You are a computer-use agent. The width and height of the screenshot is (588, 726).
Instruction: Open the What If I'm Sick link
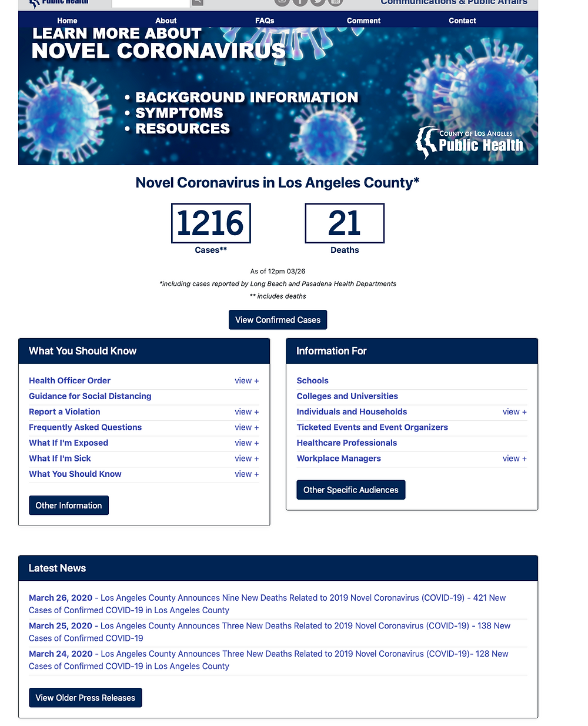coord(60,459)
